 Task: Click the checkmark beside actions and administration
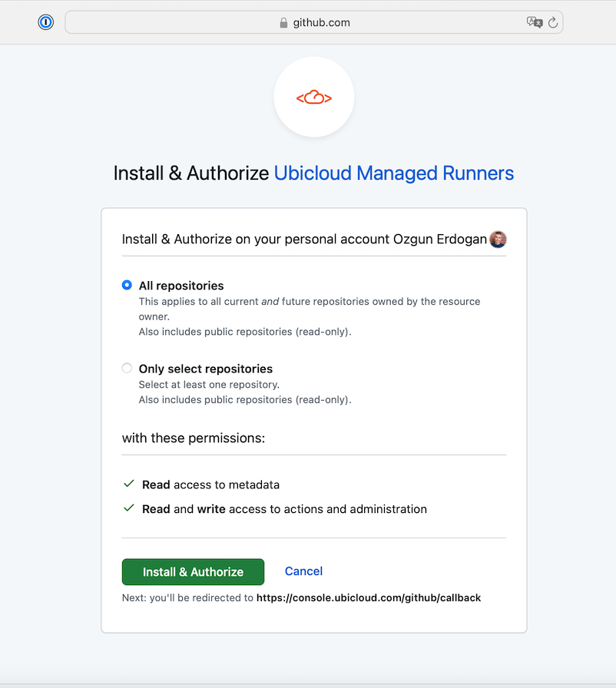click(x=129, y=508)
